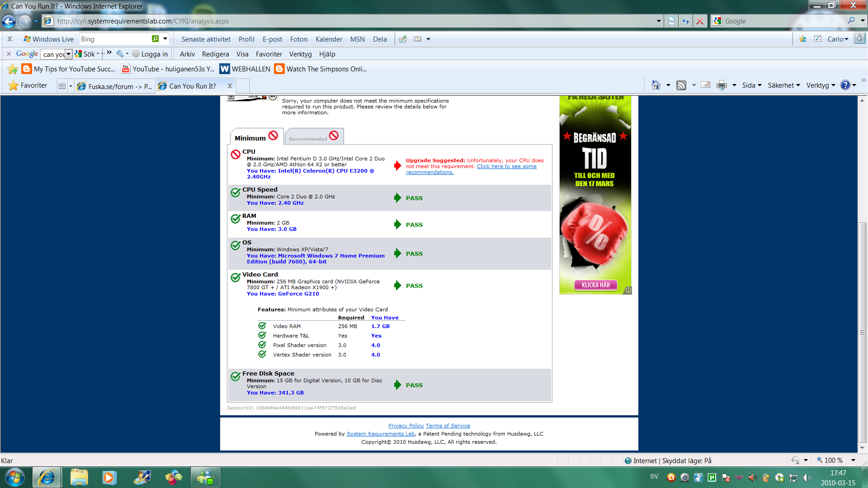This screenshot has height=488, width=868.
Task: Open the Terms of Service link
Action: (x=448, y=426)
